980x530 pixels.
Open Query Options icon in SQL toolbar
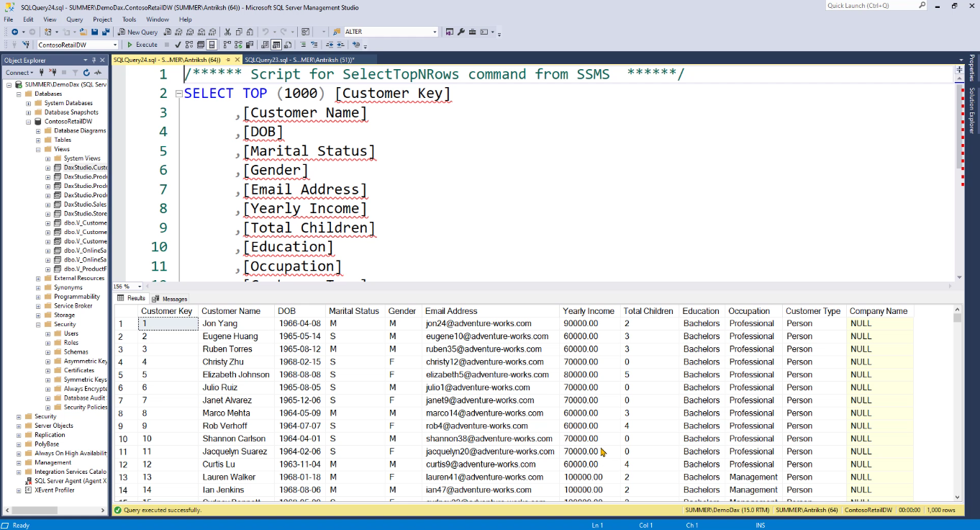tap(201, 45)
